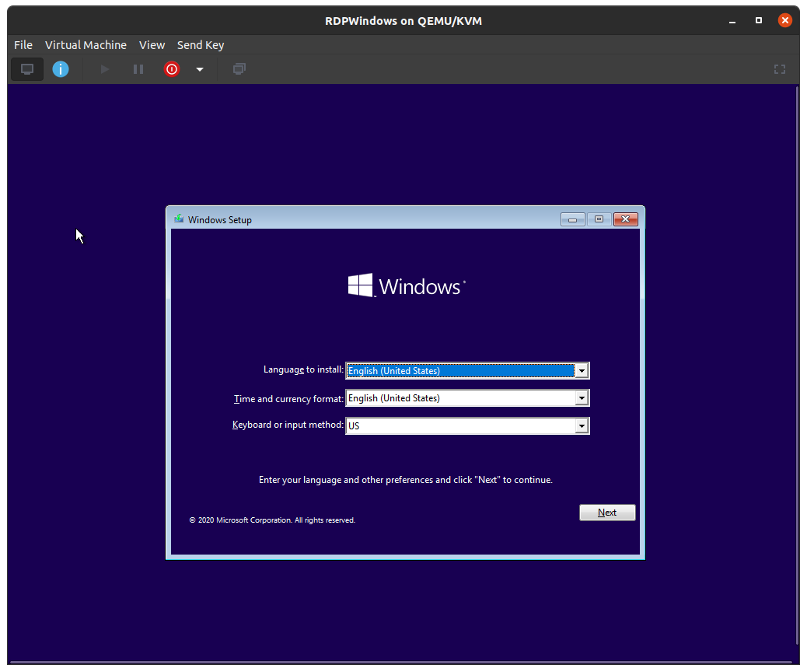Open the Language to install dropdown
Viewport: 807px width, 672px height.
(581, 371)
